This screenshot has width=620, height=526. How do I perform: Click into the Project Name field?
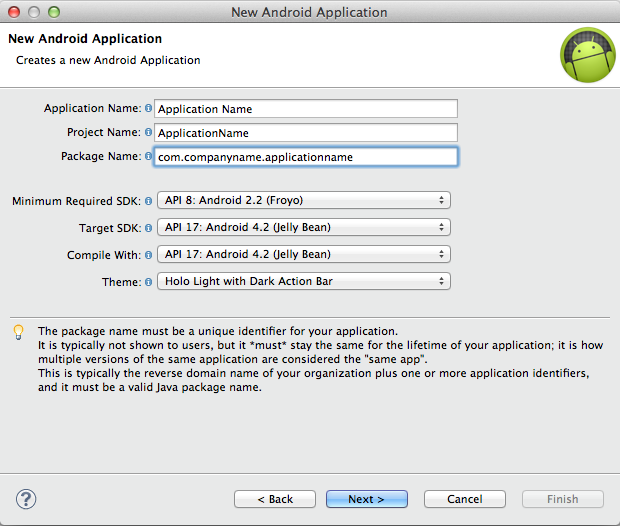point(306,133)
